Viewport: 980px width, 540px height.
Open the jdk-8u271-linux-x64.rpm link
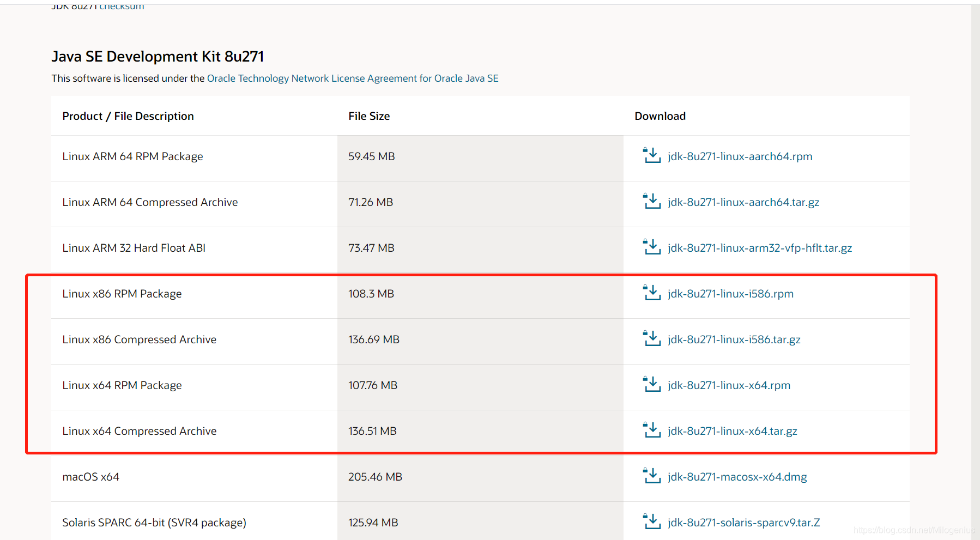pyautogui.click(x=729, y=385)
